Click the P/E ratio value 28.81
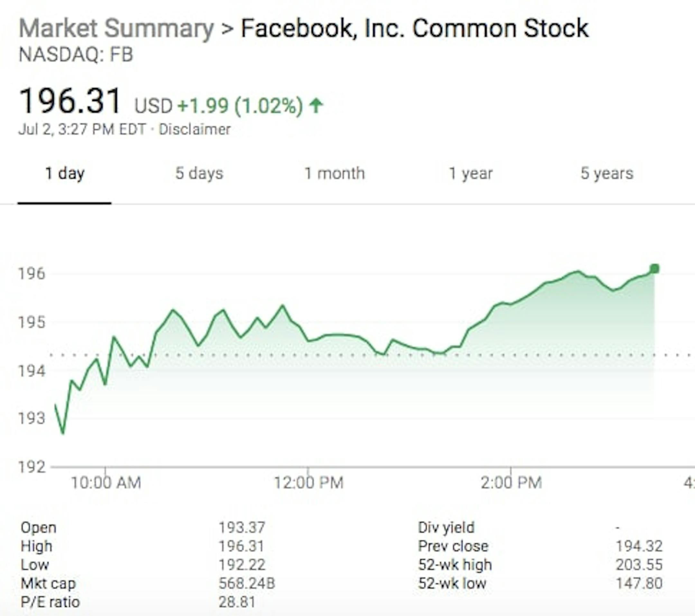Screen dimensions: 695x616 (237, 602)
